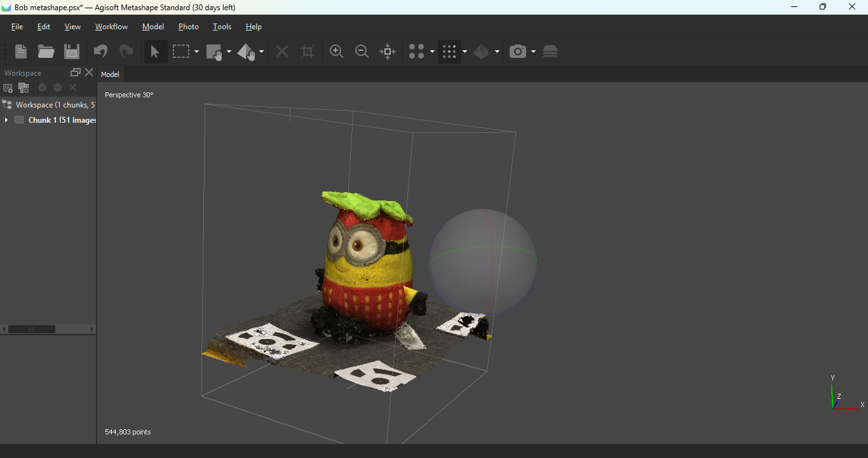Close the Workspace panel
This screenshot has width=868, height=458.
[89, 73]
